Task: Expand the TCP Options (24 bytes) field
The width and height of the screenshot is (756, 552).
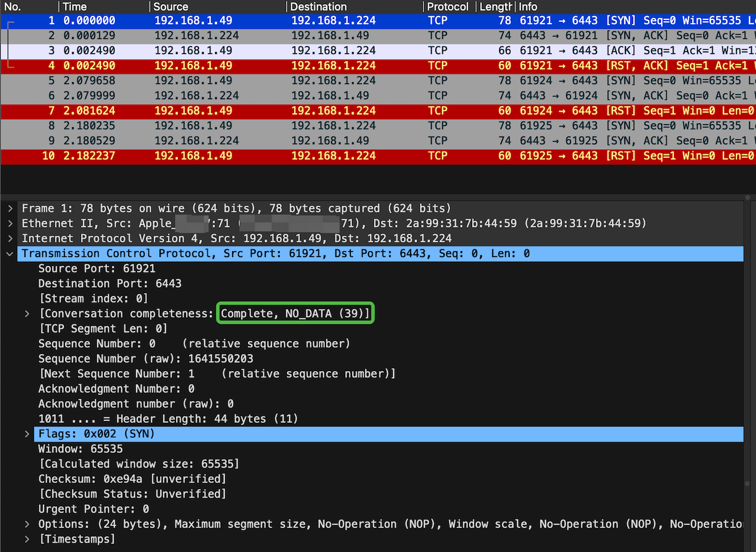Action: (x=27, y=524)
